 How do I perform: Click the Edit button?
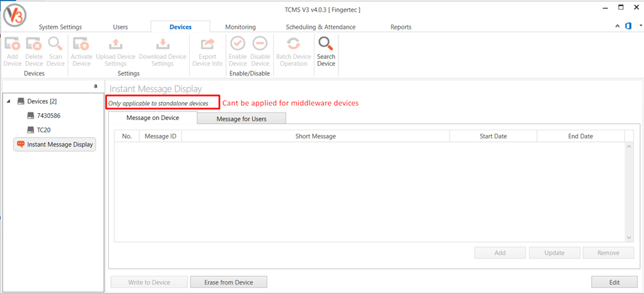click(x=614, y=282)
